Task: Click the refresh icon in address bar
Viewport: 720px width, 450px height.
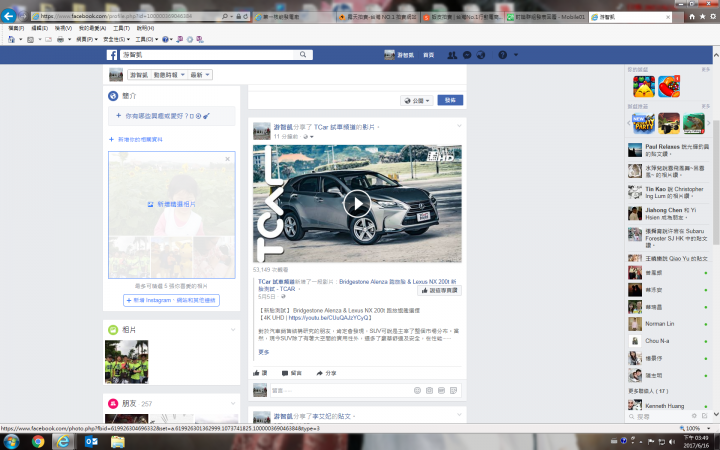Action: tap(246, 16)
